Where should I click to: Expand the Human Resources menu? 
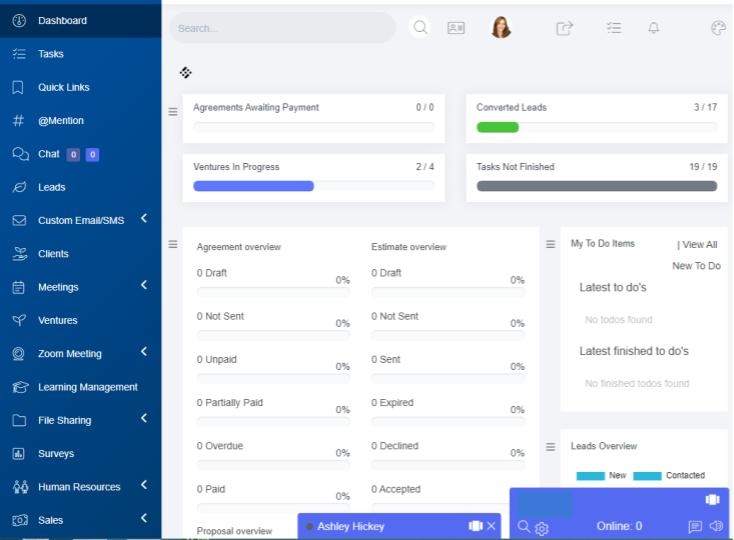[x=144, y=486]
